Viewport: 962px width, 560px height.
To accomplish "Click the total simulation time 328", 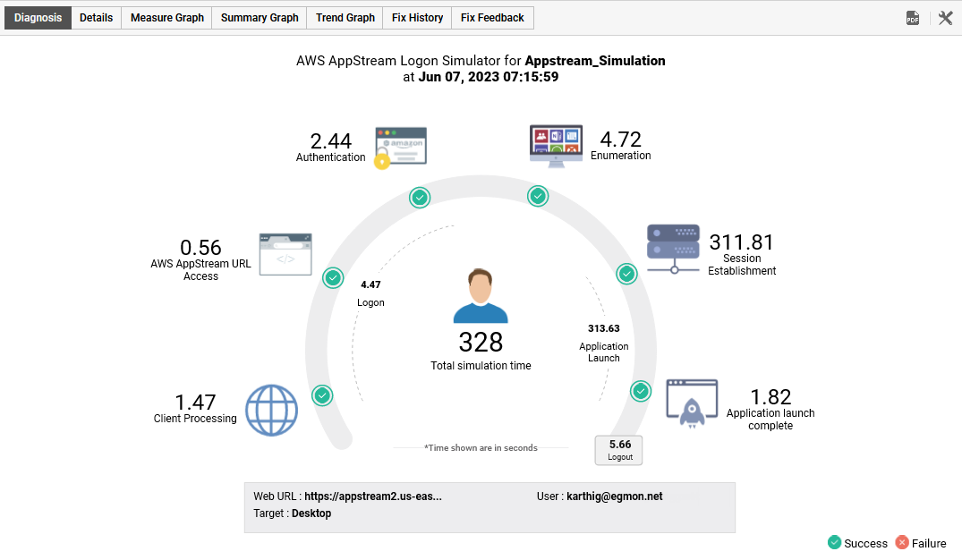I will (481, 343).
